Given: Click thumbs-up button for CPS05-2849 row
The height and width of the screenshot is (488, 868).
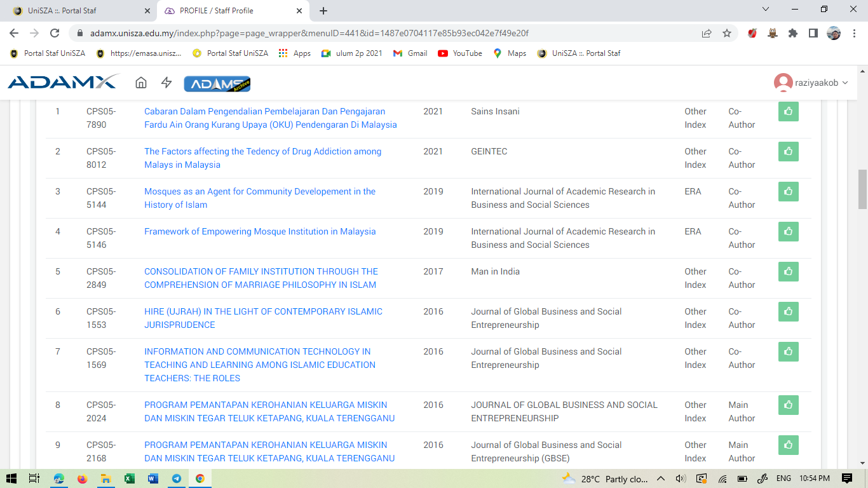Looking at the screenshot, I should tap(789, 271).
